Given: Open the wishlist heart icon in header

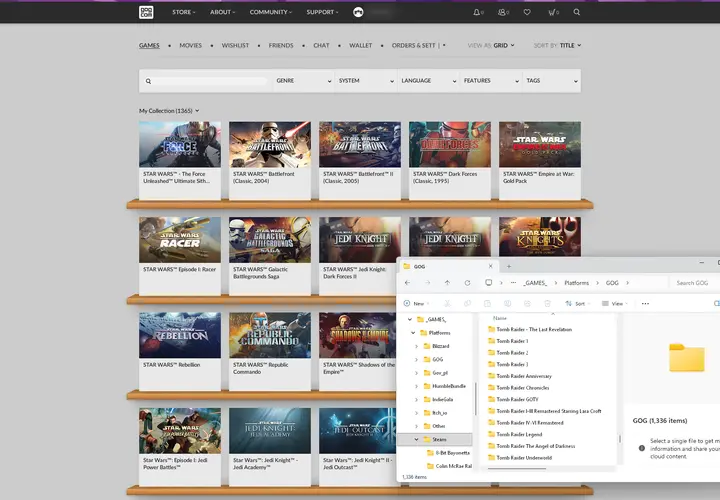Looking at the screenshot, I should (527, 12).
